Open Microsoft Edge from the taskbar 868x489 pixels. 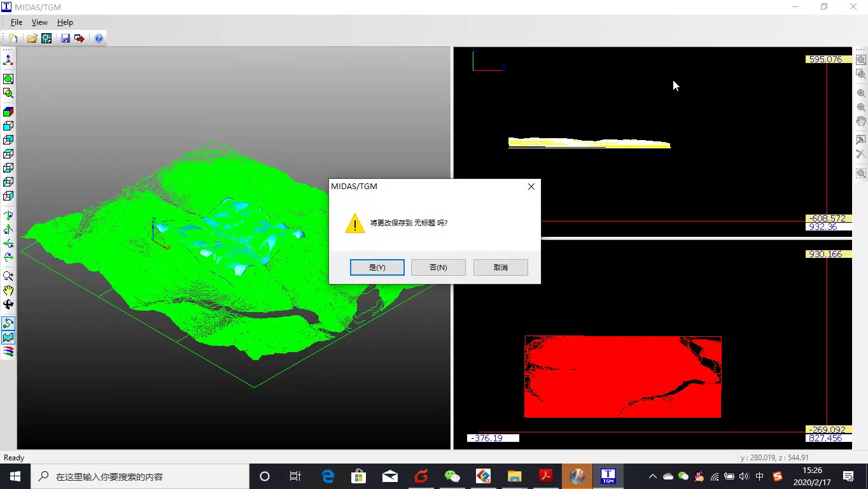coord(328,476)
